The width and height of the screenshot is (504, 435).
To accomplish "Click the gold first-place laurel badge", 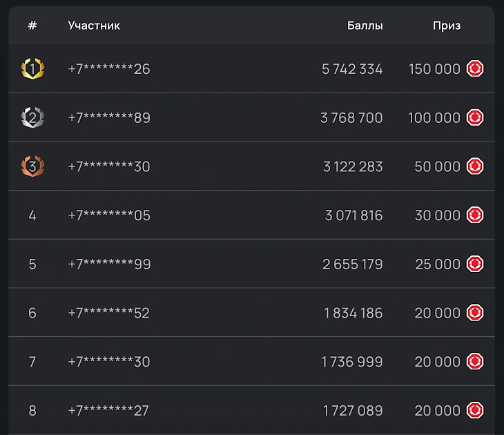I will [32, 68].
